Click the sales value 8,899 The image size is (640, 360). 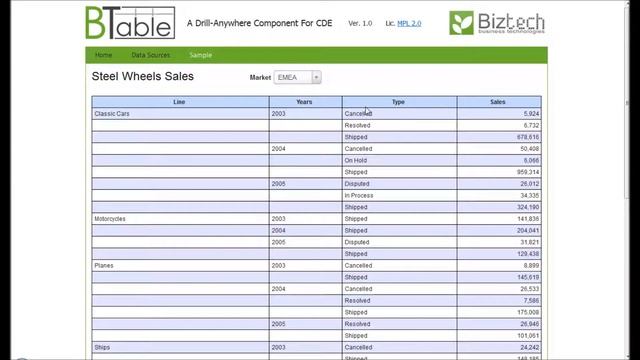(531, 266)
